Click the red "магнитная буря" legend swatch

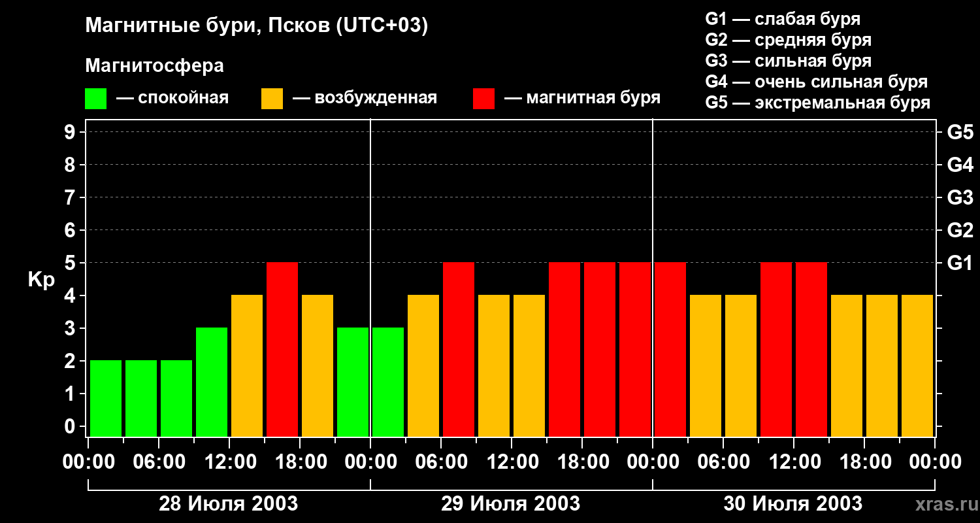tap(483, 99)
